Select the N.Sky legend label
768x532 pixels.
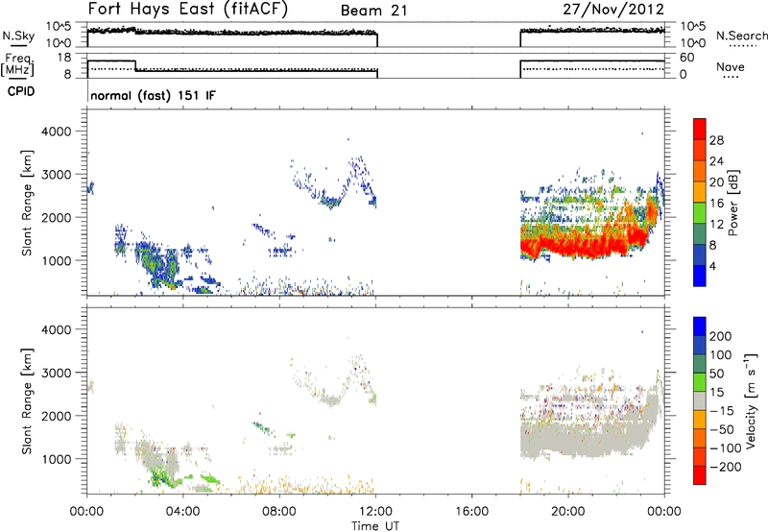(18, 36)
